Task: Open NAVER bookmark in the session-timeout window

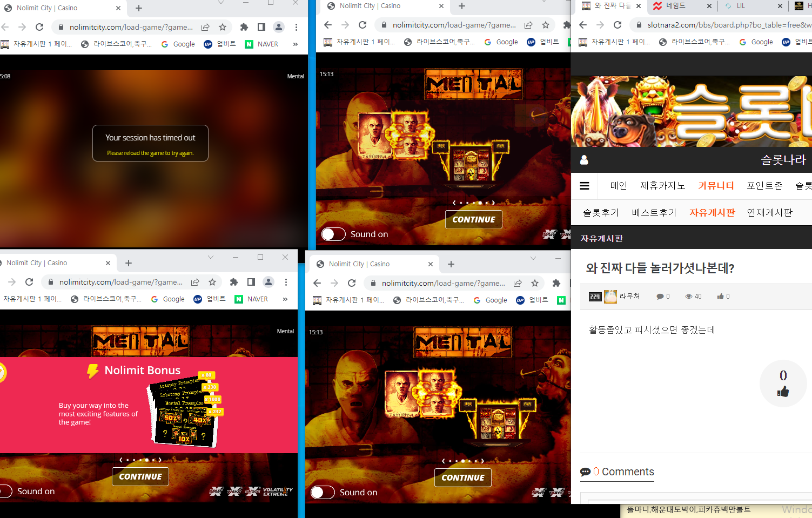Action: click(262, 44)
